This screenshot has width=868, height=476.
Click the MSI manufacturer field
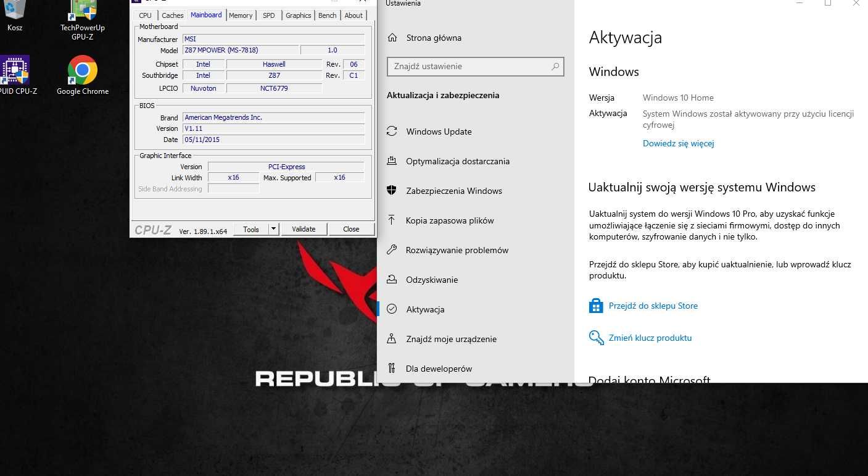coord(274,40)
